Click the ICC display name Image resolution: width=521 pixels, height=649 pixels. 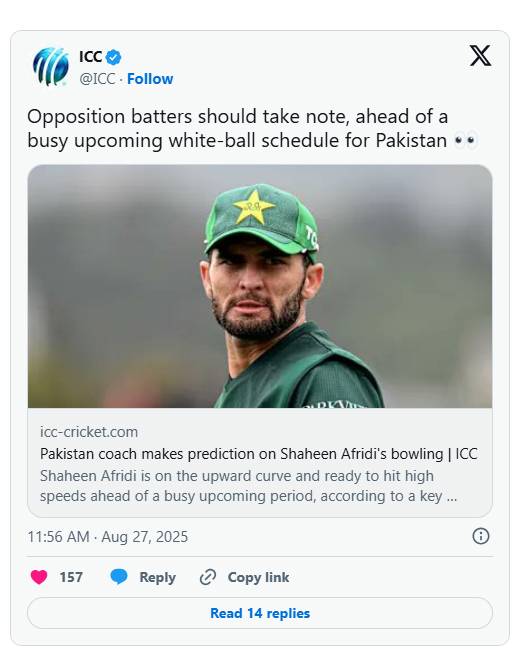click(x=91, y=57)
